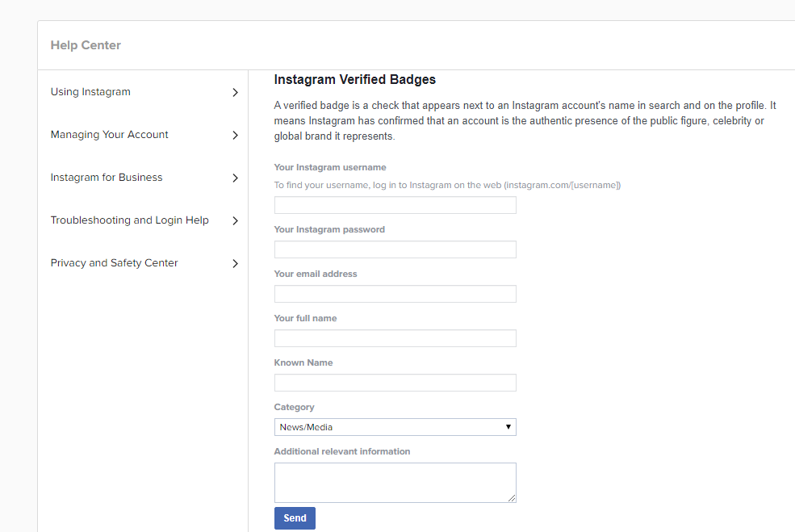The image size is (795, 532).
Task: Open Privacy and Safety Center section
Action: point(114,262)
